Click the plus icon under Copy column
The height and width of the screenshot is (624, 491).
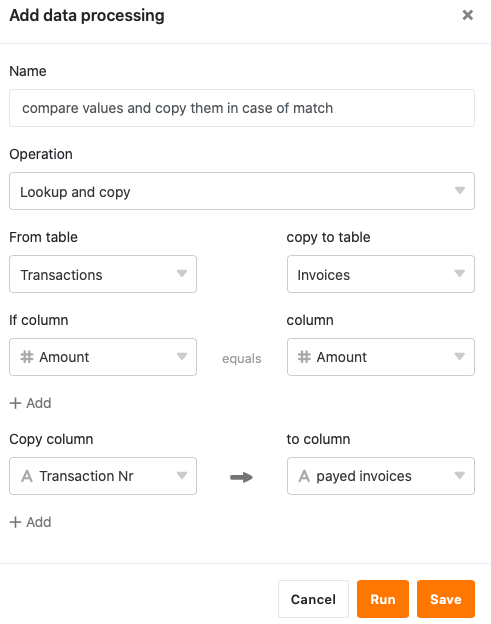pyautogui.click(x=15, y=522)
